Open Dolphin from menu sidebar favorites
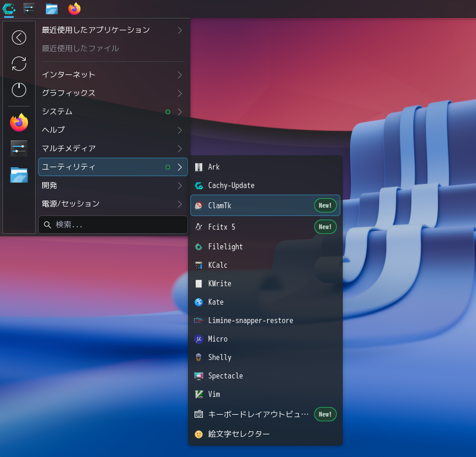476x457 pixels. point(19,175)
